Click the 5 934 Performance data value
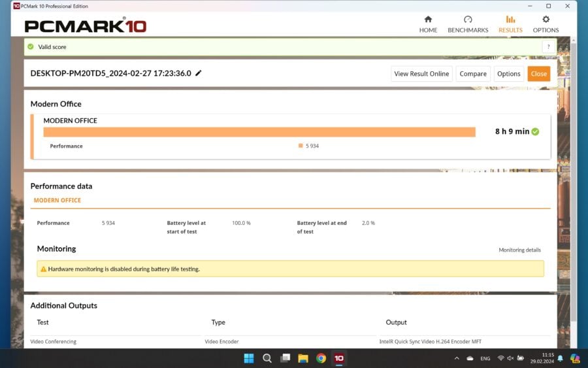 pos(108,223)
